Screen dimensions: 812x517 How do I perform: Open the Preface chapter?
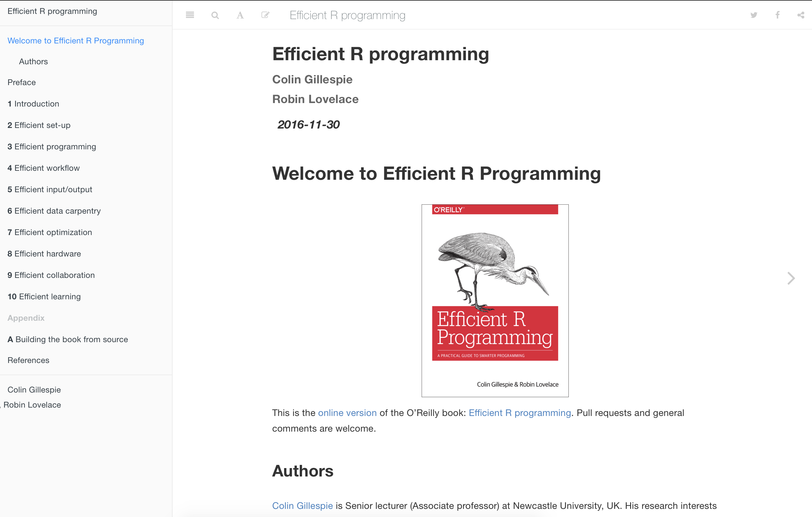tap(22, 82)
